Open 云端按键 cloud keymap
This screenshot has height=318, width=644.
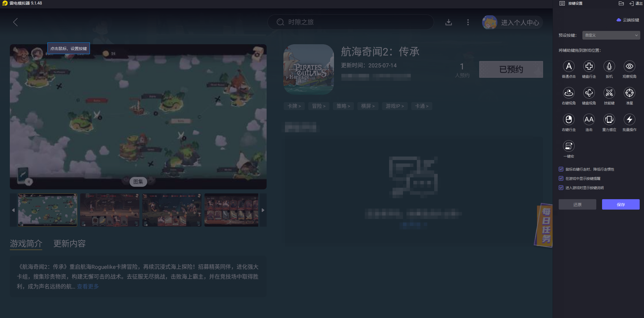pos(628,20)
